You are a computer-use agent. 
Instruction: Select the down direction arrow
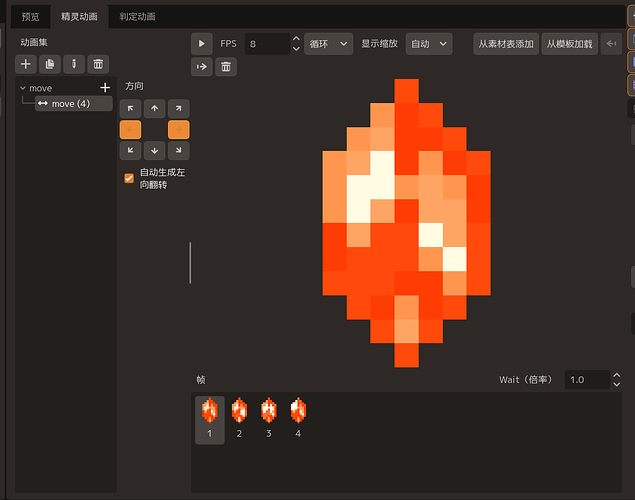pos(154,151)
